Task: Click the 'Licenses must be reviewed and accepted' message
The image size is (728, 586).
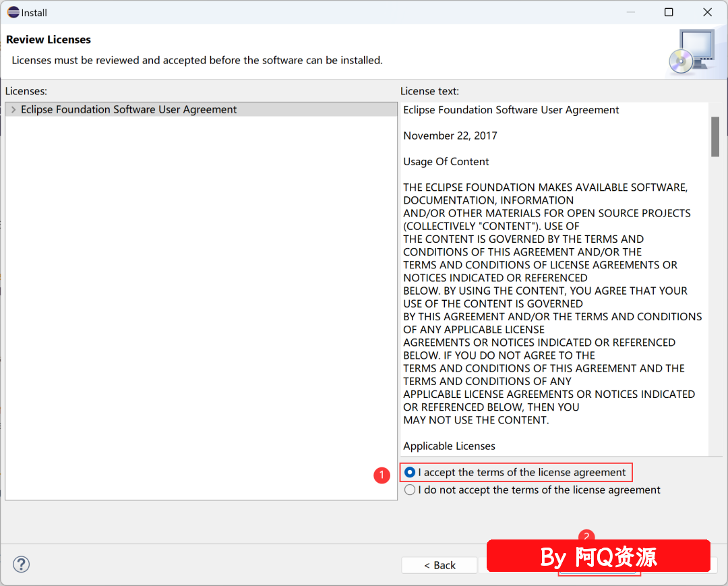Action: pyautogui.click(x=197, y=61)
